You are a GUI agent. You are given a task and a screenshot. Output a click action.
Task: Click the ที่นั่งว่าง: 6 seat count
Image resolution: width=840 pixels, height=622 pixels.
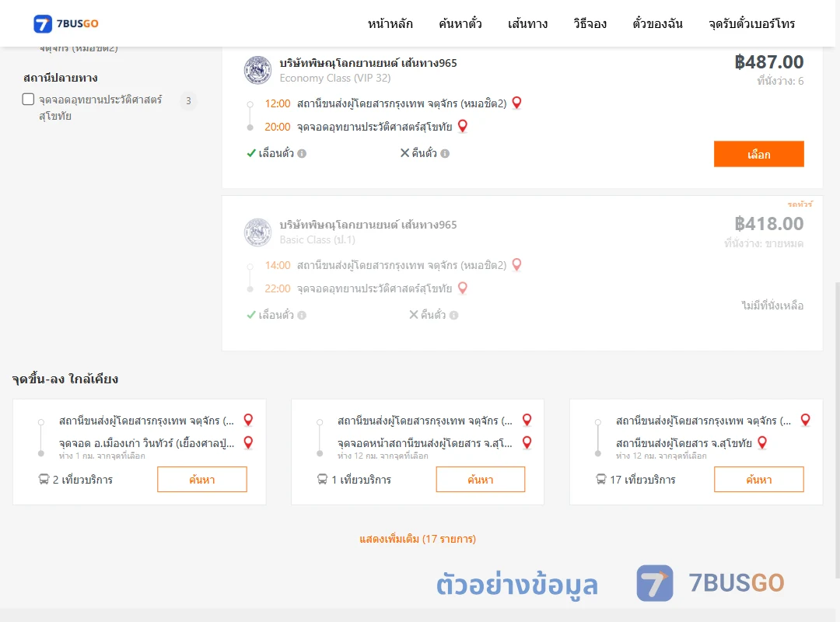tap(780, 82)
